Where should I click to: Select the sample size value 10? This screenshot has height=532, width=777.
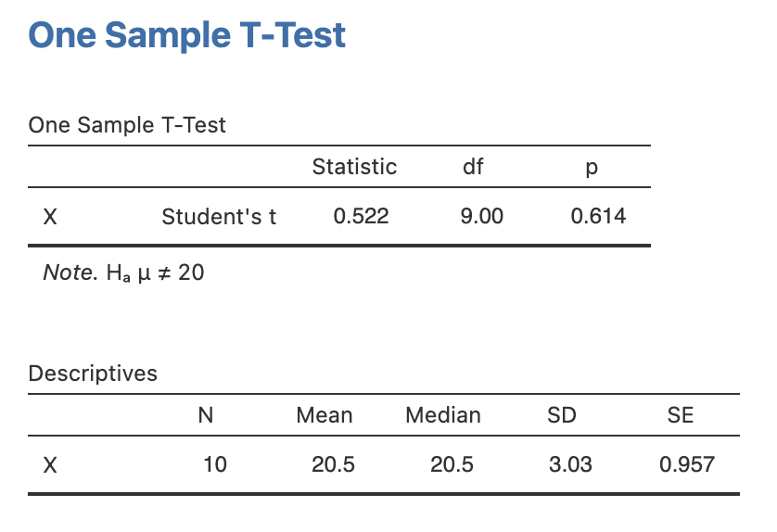215,464
